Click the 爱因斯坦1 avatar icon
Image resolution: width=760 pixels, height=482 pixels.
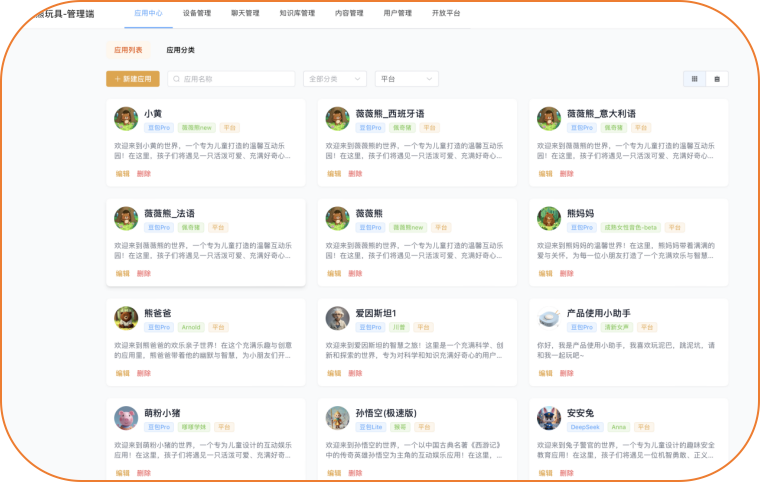click(338, 318)
